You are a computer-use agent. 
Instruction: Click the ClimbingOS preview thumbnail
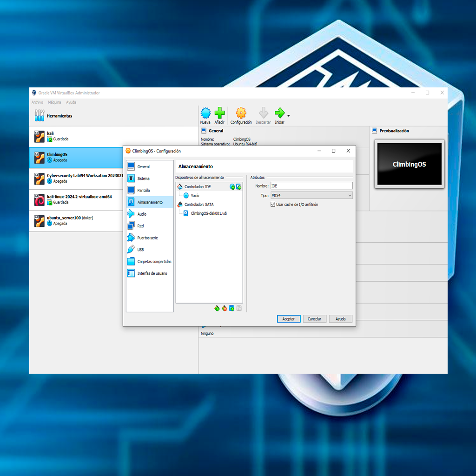coord(409,164)
